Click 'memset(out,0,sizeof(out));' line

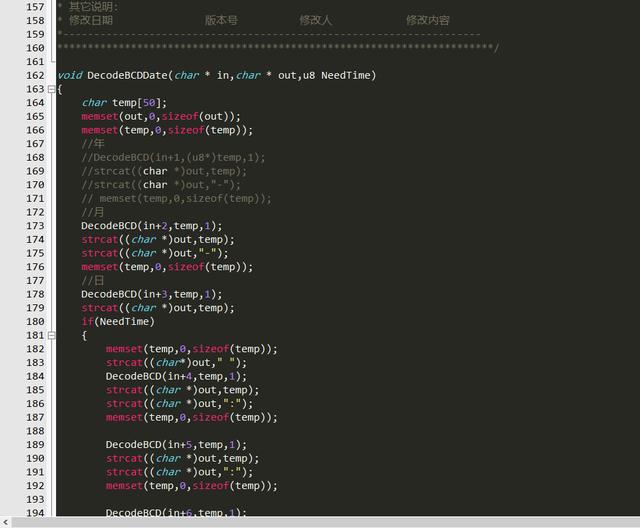click(161, 116)
